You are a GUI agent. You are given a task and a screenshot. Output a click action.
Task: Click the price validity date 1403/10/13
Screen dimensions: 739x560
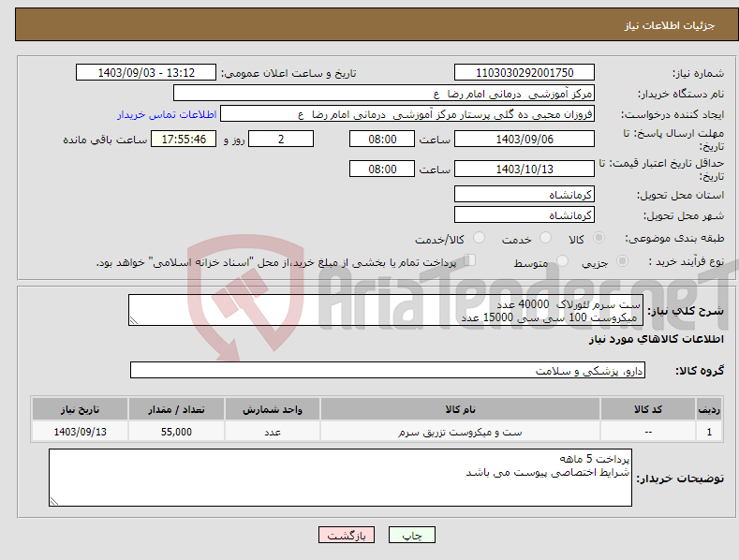pyautogui.click(x=525, y=169)
